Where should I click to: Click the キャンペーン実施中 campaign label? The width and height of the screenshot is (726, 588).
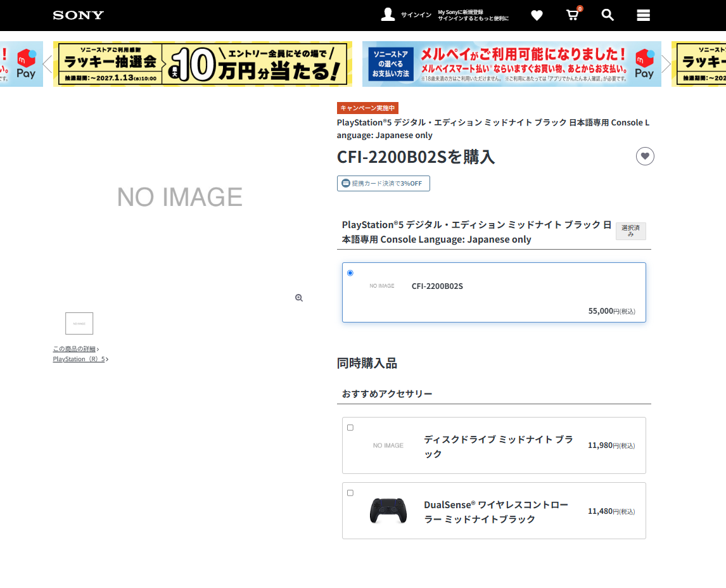click(x=367, y=108)
